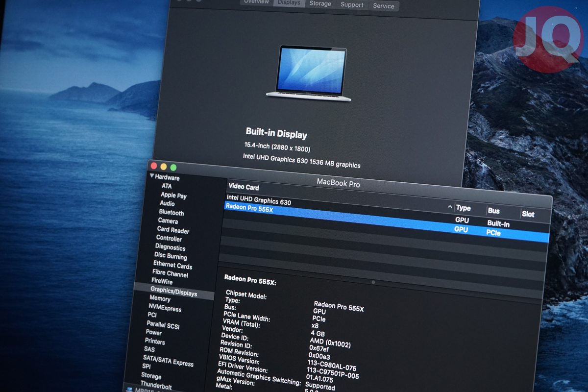This screenshot has width=588, height=392.
Task: Click the "0x00e3" revision ID value
Action: click(319, 356)
